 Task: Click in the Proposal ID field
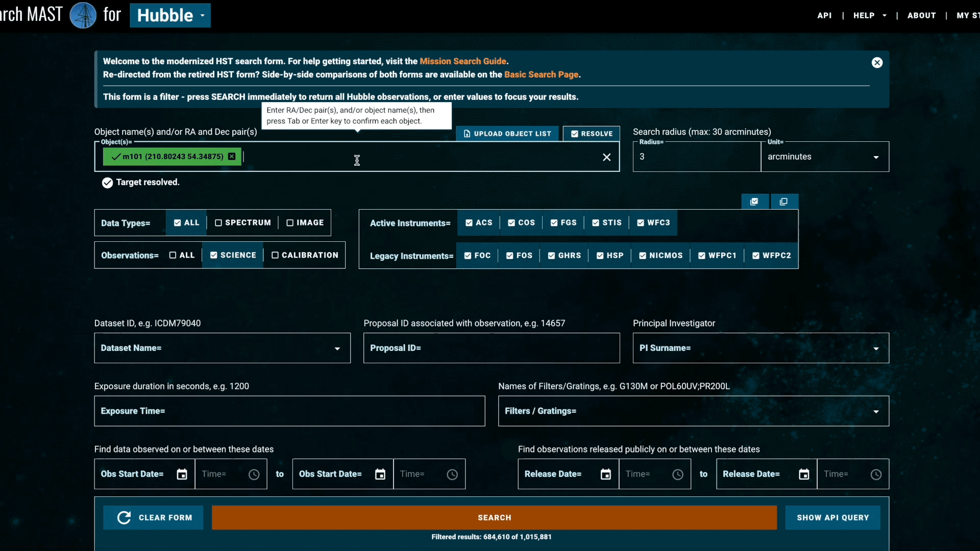click(x=492, y=348)
